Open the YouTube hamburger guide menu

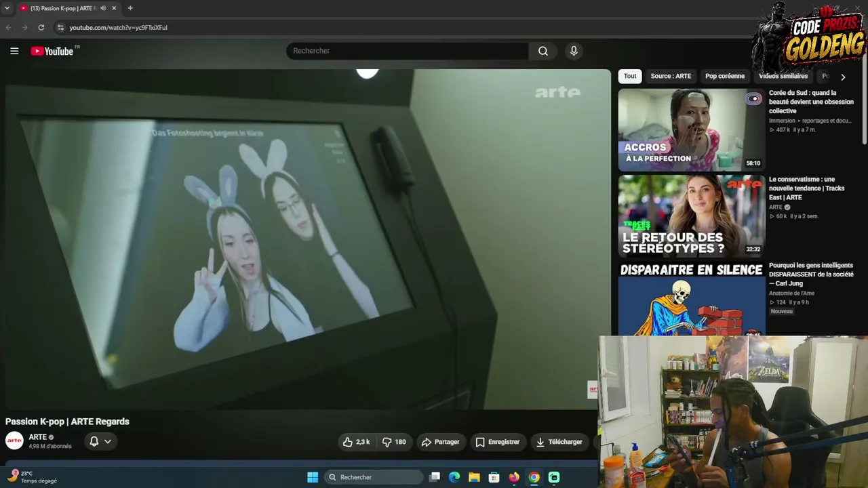[x=14, y=51]
